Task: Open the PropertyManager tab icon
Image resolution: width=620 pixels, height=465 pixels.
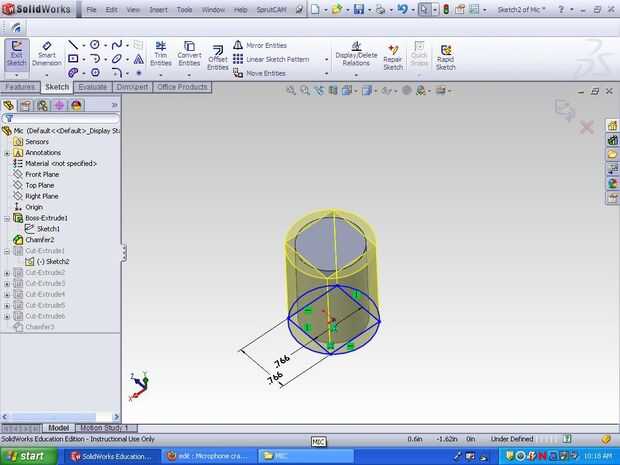Action: click(x=26, y=105)
